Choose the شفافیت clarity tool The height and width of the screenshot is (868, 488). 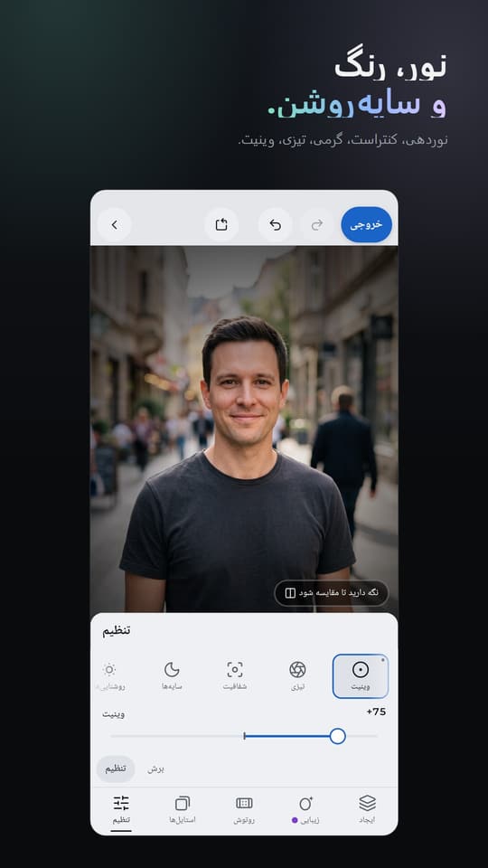point(235,676)
